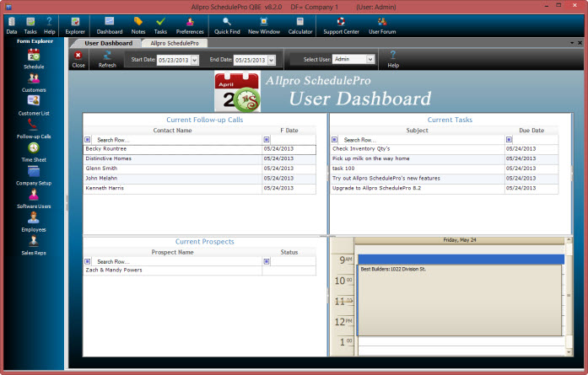Screen dimensions: 588x375
Task: Select the Best Builders calendar appointment
Action: (460, 300)
